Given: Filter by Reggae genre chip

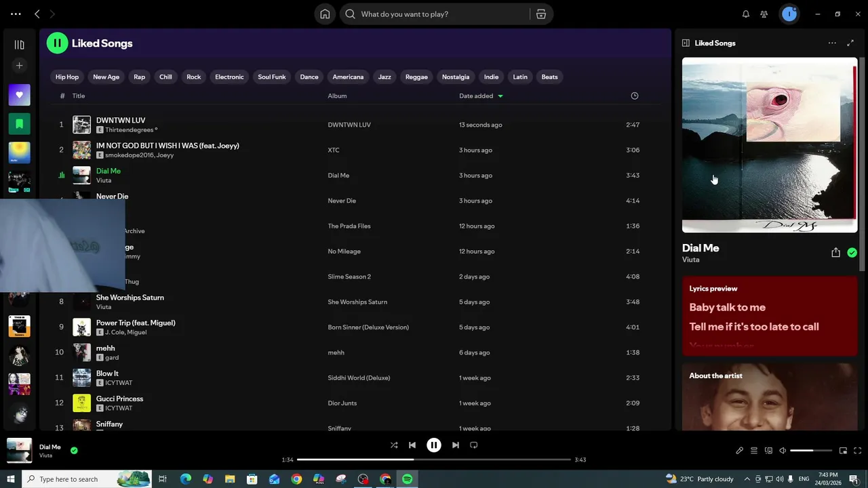Looking at the screenshot, I should point(416,77).
